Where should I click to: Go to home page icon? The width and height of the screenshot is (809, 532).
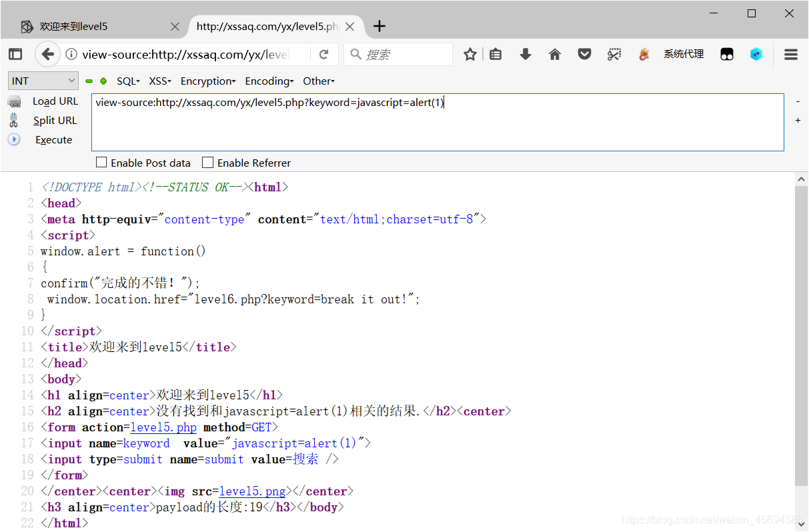(555, 55)
